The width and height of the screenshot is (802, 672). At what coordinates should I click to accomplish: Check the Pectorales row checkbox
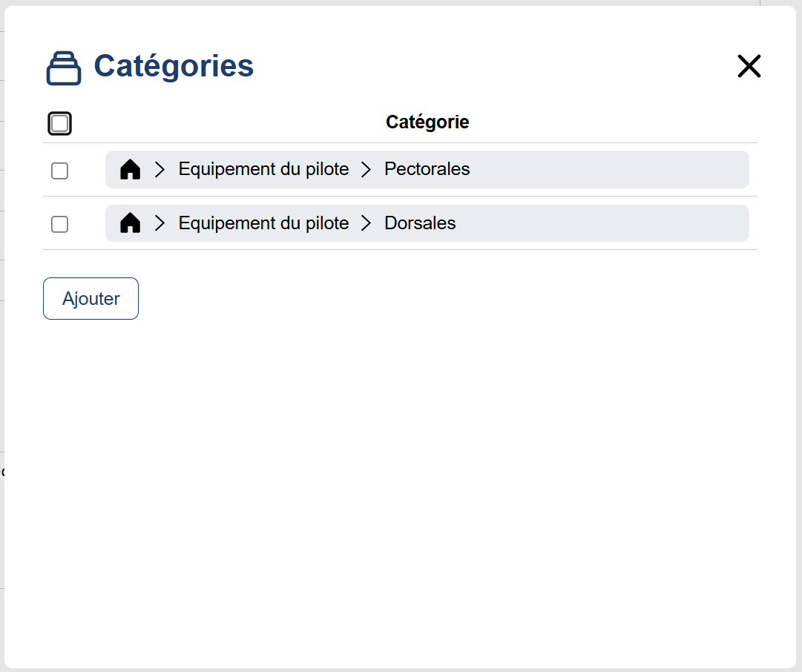pyautogui.click(x=60, y=171)
